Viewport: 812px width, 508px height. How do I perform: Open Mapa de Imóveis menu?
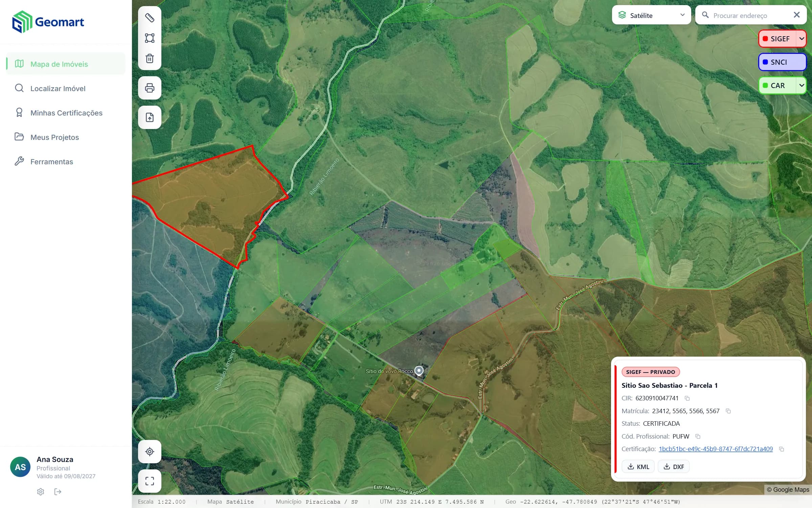[x=66, y=64]
